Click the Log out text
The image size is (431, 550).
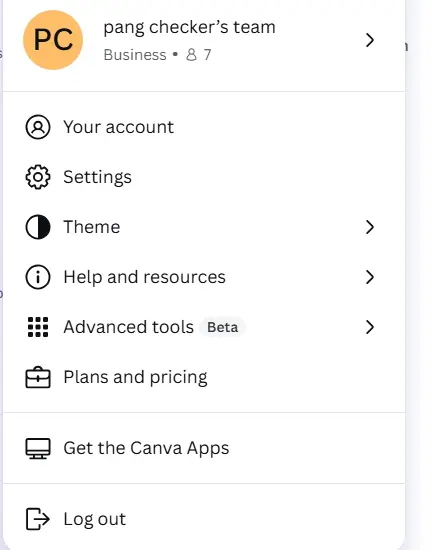[x=94, y=519]
